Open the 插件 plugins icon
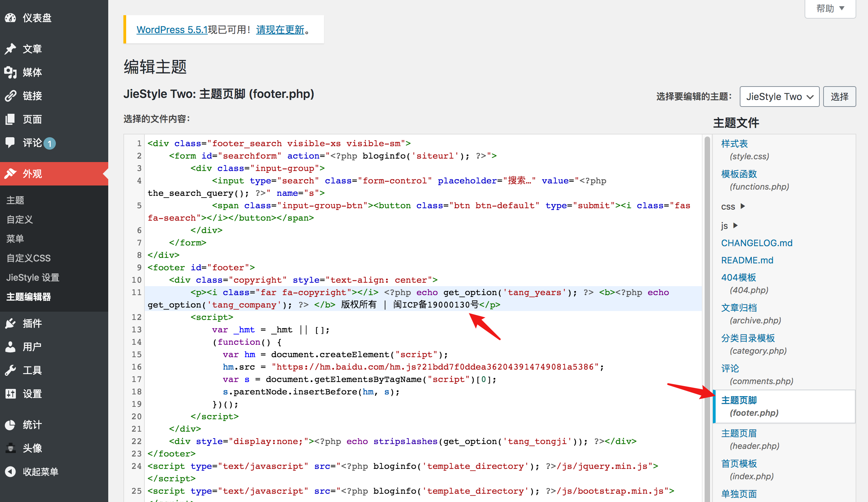The width and height of the screenshot is (868, 502). [x=11, y=323]
